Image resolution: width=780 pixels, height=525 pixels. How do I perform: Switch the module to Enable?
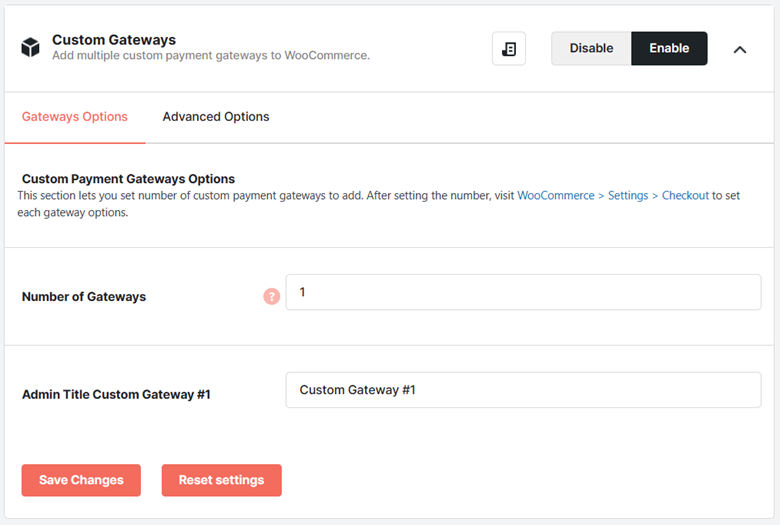pyautogui.click(x=669, y=48)
